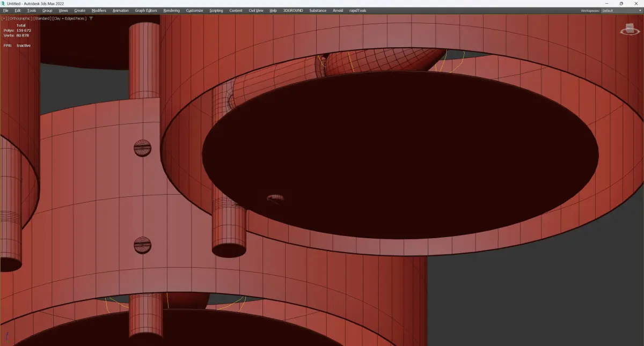
Task: Open the Edit menu
Action: pos(18,10)
